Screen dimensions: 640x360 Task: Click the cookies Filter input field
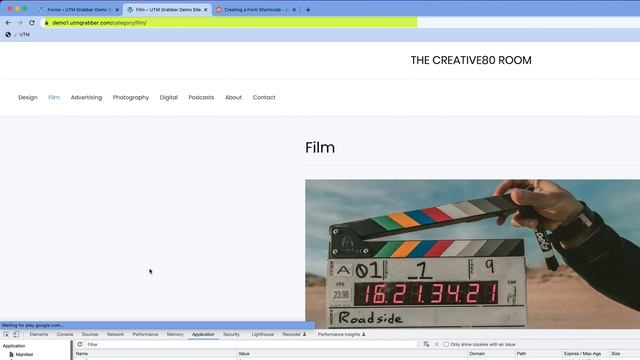pyautogui.click(x=251, y=344)
